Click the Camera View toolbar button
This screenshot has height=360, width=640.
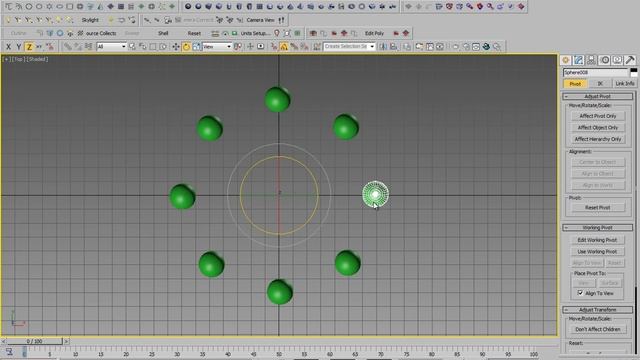click(260, 20)
